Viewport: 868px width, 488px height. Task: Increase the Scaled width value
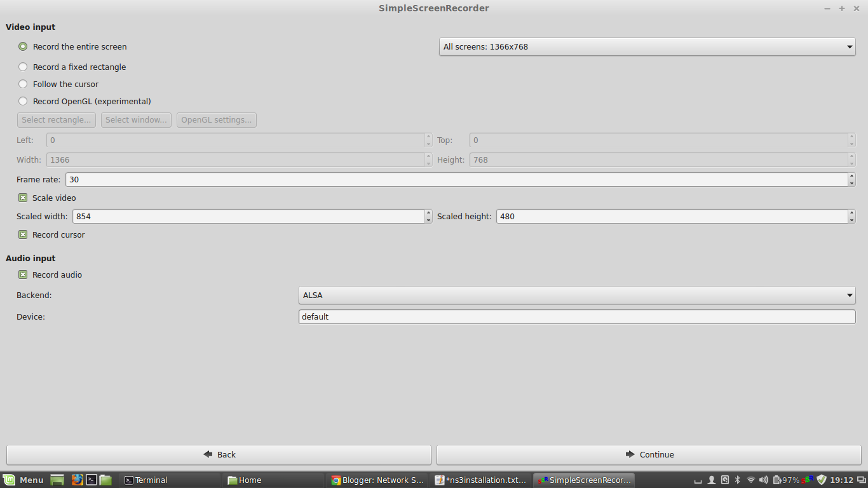[x=428, y=213]
